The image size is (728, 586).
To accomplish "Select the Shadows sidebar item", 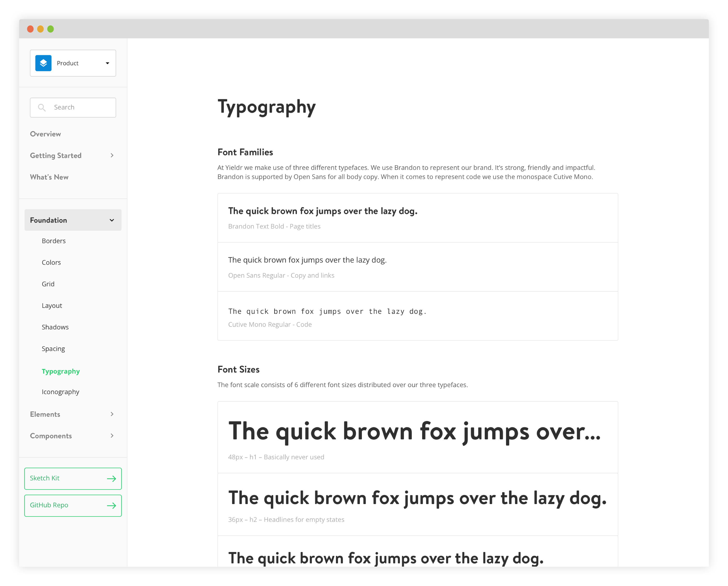I will [x=55, y=327].
